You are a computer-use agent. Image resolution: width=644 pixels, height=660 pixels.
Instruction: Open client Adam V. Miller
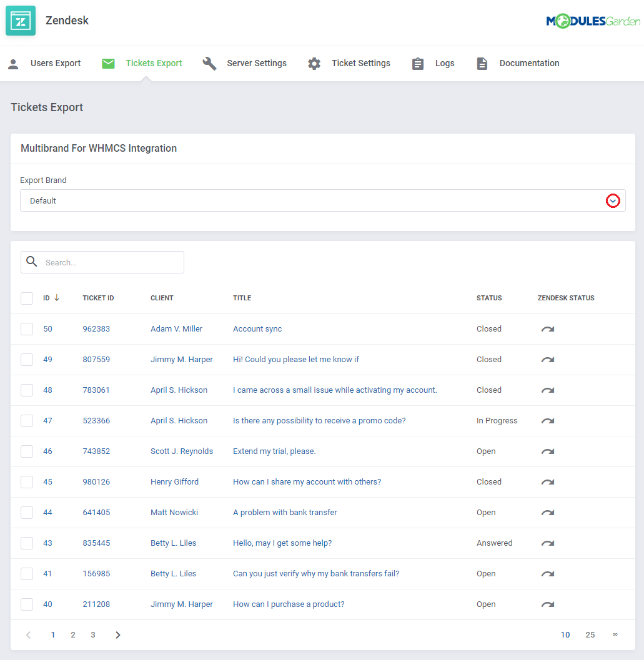point(177,328)
